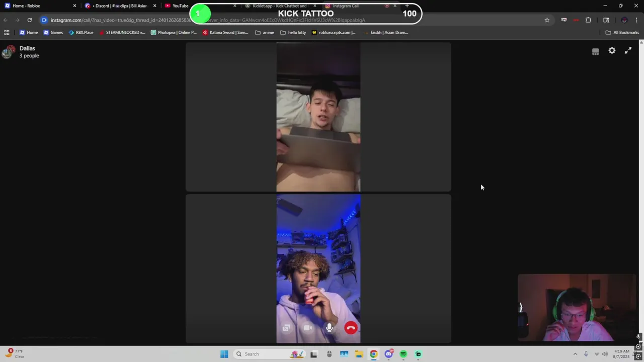Select the top participant's video tile
Screen dimensions: 644x362
click(318, 117)
